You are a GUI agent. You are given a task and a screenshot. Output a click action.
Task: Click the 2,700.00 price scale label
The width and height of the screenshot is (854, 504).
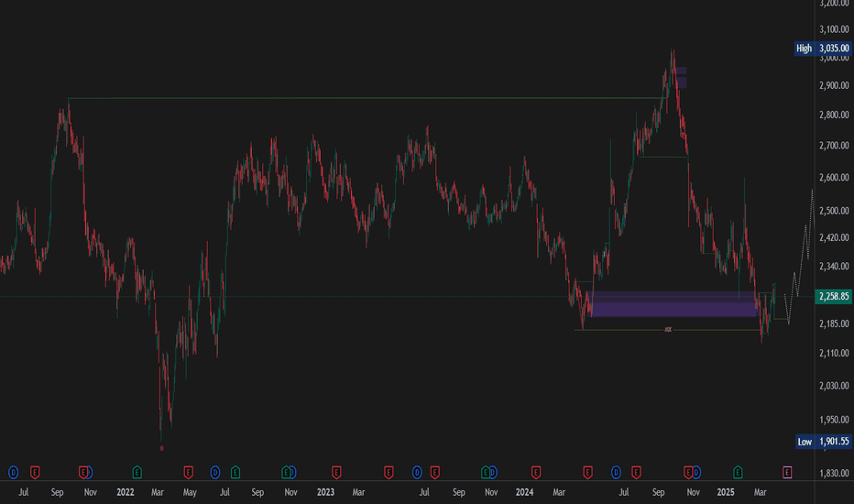coord(834,146)
